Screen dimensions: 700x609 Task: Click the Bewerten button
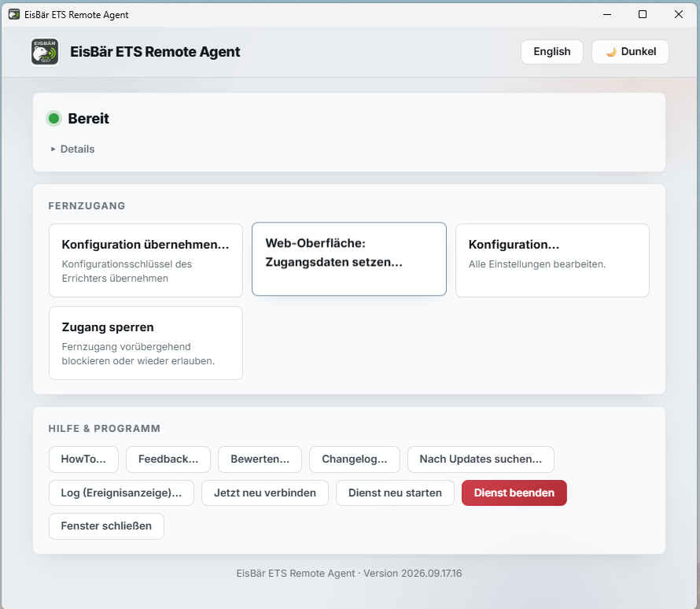click(x=260, y=459)
